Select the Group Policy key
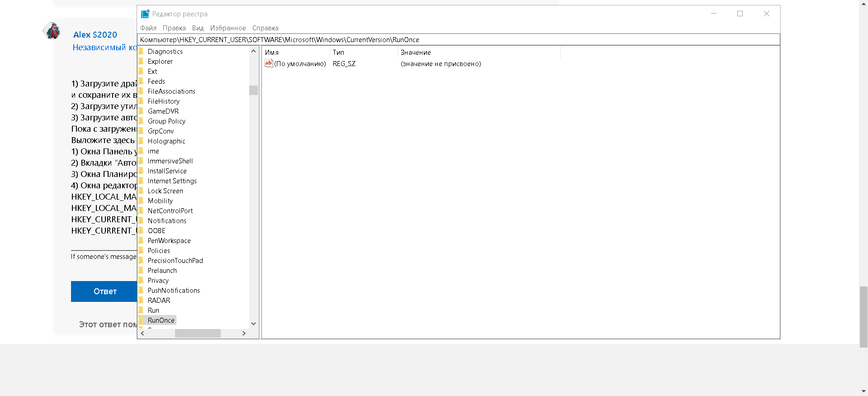868x396 pixels. (166, 121)
